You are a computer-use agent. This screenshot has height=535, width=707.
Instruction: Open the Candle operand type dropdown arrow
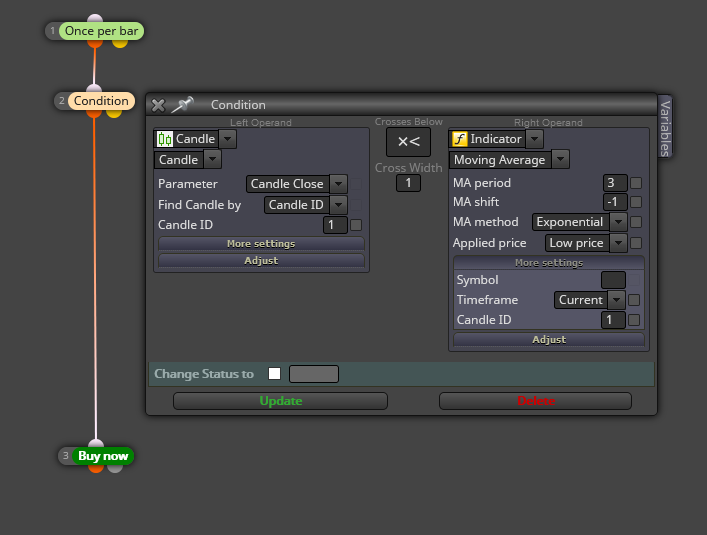[228, 139]
